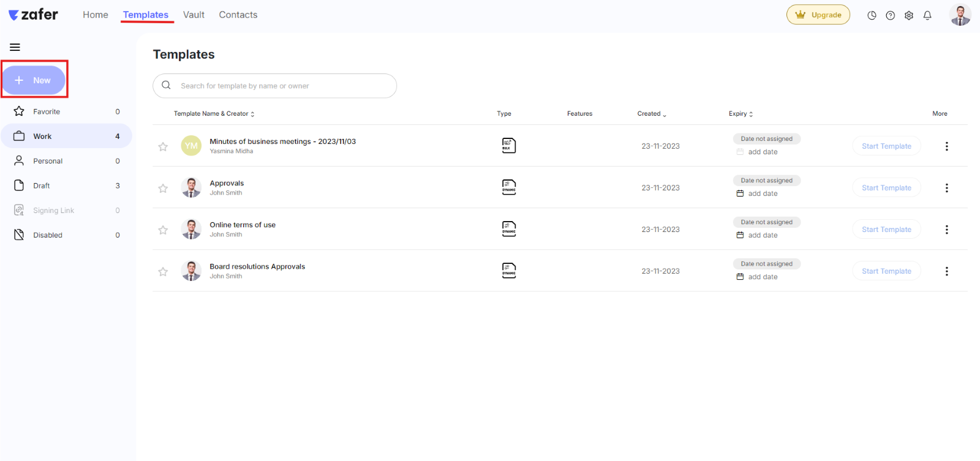Open more options for the Approvals template
Image resolution: width=980 pixels, height=461 pixels.
pyautogui.click(x=946, y=188)
